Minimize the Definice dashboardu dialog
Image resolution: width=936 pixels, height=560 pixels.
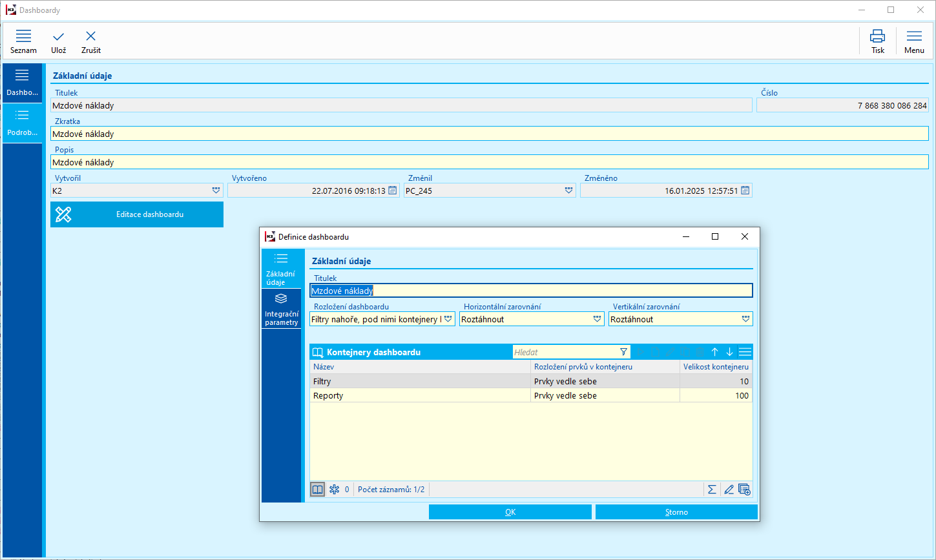[685, 236]
